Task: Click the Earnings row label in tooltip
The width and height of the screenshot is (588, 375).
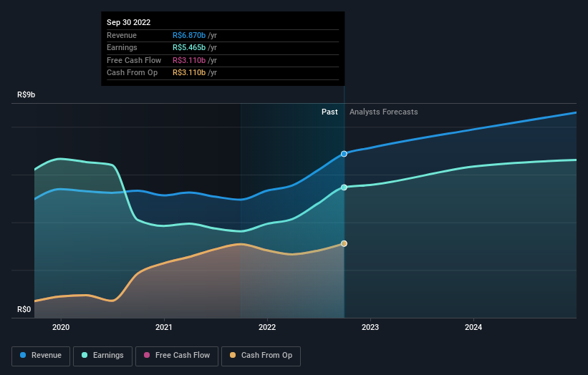Action: [122, 47]
